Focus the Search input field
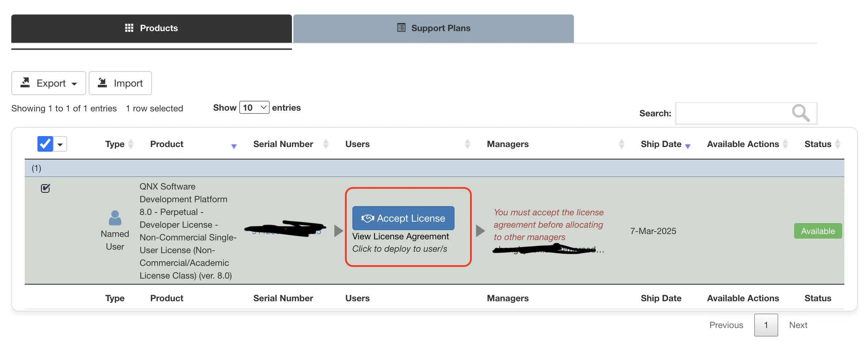Image resolution: width=868 pixels, height=350 pixels. pyautogui.click(x=746, y=113)
